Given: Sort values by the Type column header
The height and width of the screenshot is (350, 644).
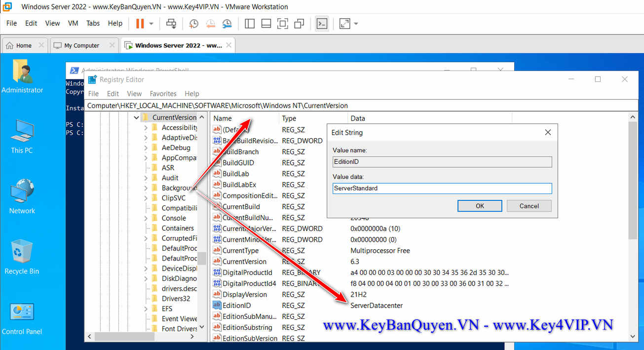Looking at the screenshot, I should coord(313,118).
